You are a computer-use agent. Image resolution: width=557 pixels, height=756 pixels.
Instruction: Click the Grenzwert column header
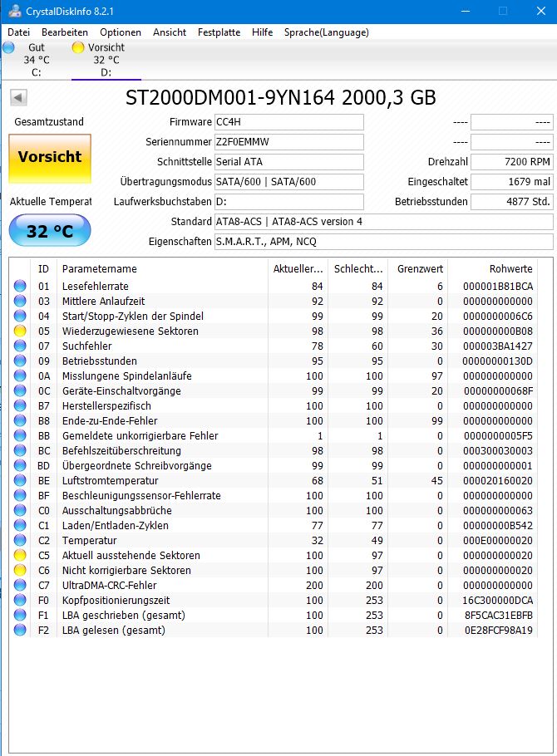tap(417, 268)
